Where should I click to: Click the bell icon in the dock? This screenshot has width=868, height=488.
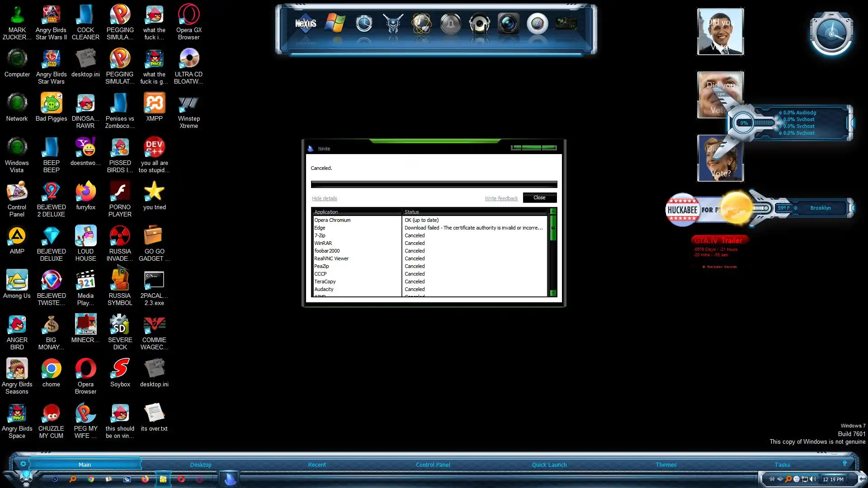[x=450, y=23]
